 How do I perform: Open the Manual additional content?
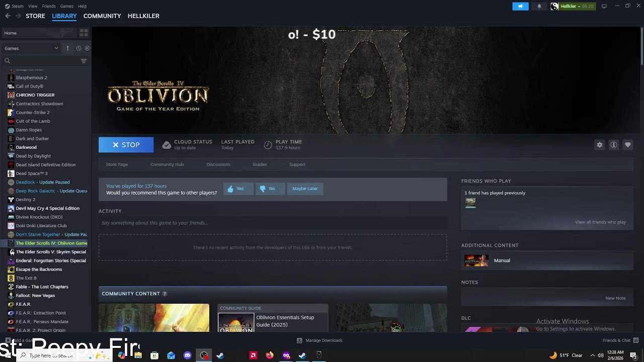pos(547,260)
